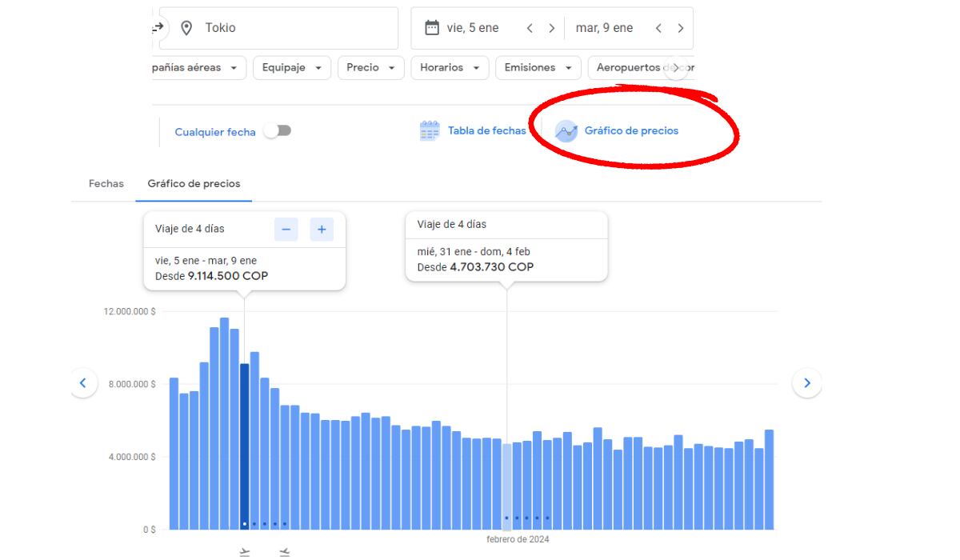Toggle the Cualquier fecha switch
The image size is (960, 560).
pyautogui.click(x=278, y=131)
